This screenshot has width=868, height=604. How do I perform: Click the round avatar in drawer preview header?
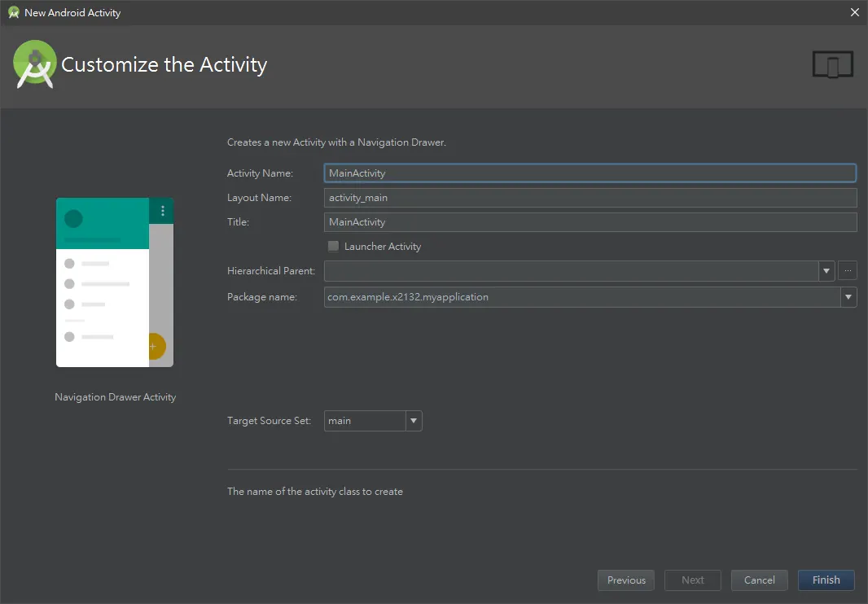(73, 219)
